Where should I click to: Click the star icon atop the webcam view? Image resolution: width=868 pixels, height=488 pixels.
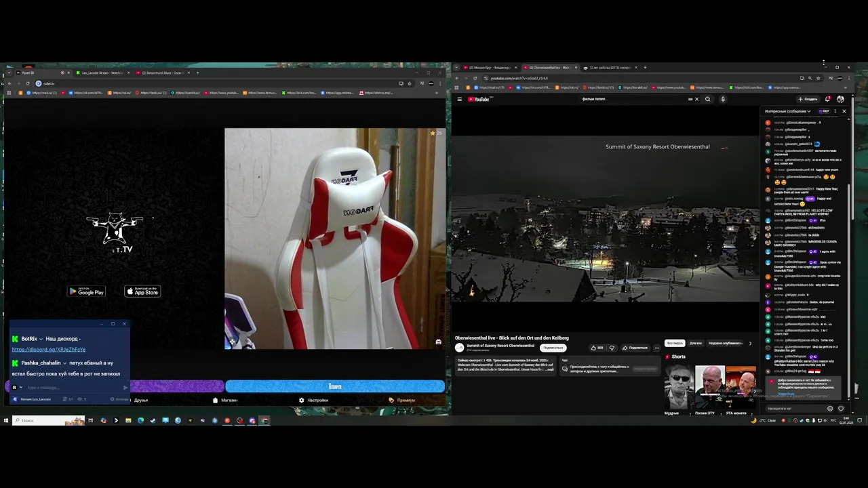[x=433, y=134]
